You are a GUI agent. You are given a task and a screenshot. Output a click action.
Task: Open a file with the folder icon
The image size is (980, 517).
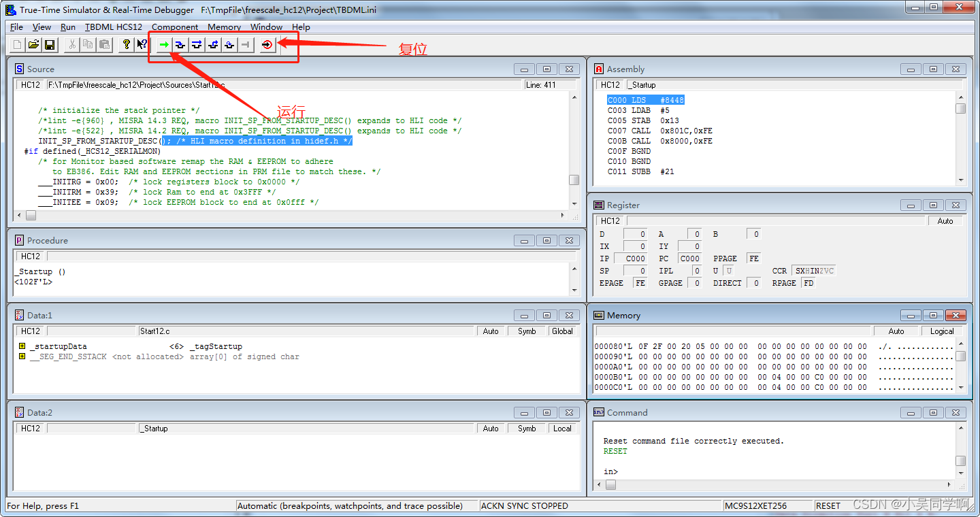tap(33, 45)
